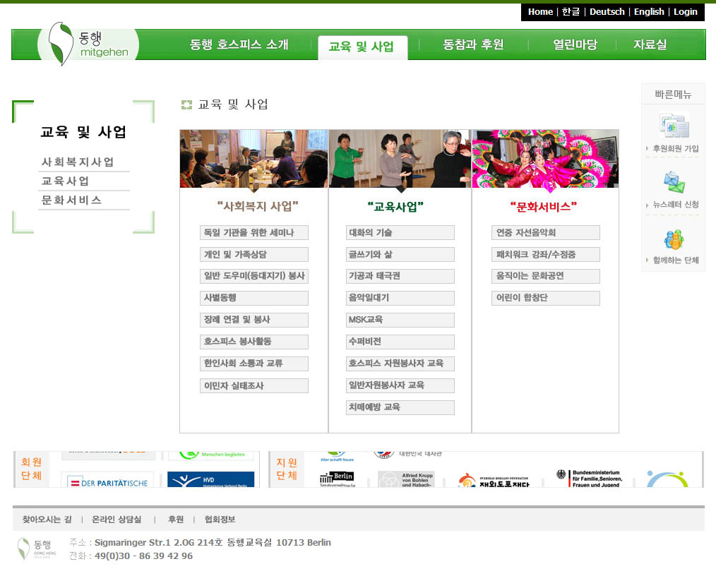Open the 함께하는 단체 people icon
This screenshot has height=588, width=716.
[674, 239]
